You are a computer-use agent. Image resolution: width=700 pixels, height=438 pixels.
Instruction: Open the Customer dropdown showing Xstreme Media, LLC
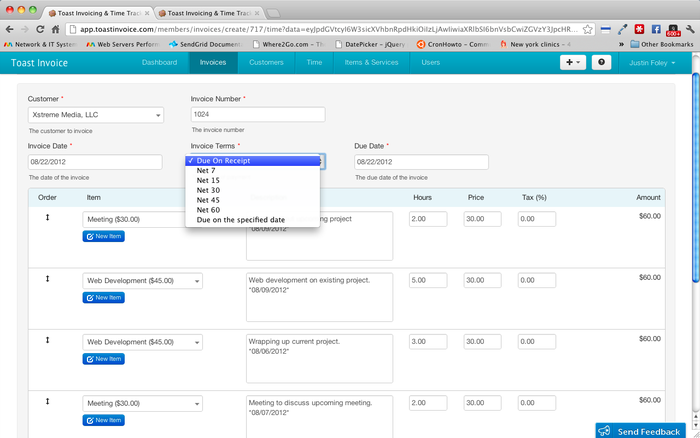(95, 115)
